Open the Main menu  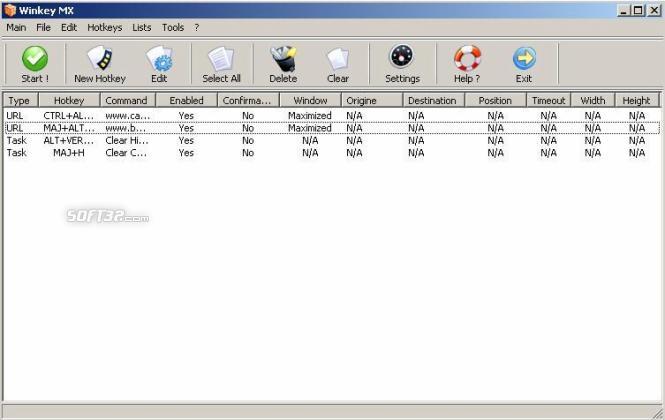16,28
